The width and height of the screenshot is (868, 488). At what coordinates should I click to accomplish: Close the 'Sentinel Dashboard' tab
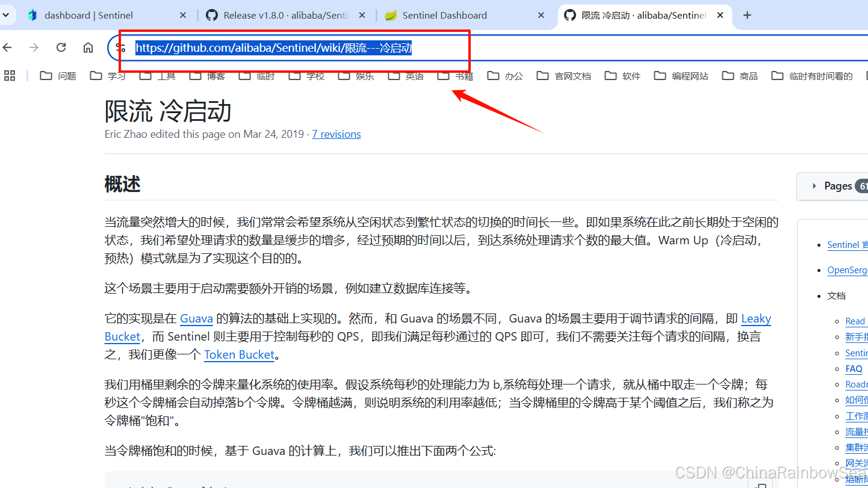(541, 15)
